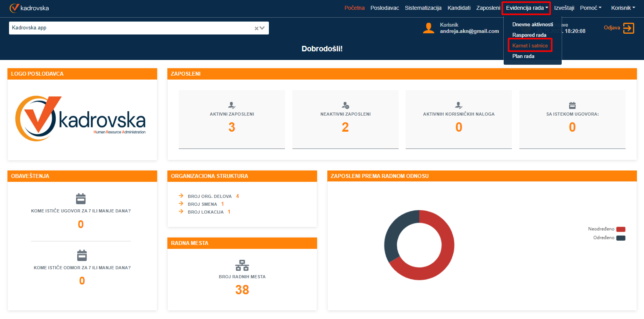Click the calendar icon for vacation expiry
Screen dimensions: 644x319
coord(82,256)
